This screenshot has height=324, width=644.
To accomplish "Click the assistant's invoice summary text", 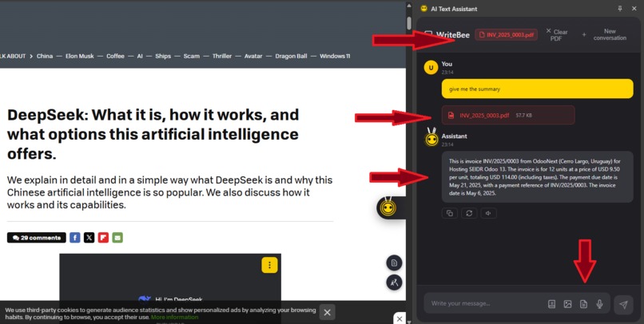I will click(x=535, y=177).
